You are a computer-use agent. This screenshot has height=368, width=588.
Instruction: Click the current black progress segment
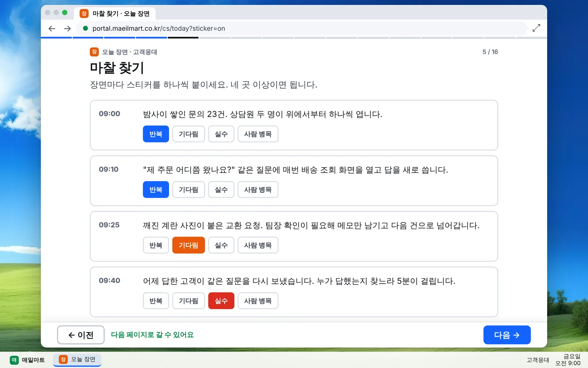[183, 38]
